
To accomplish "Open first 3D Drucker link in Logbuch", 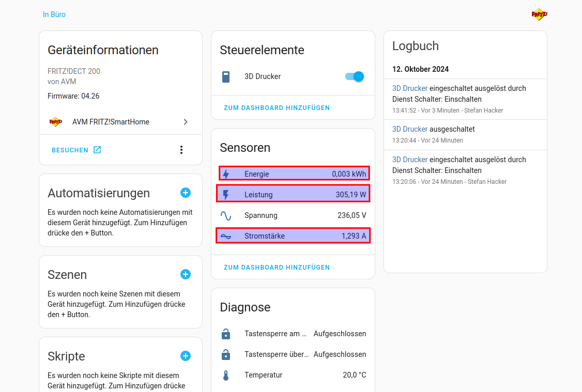I will pyautogui.click(x=410, y=88).
